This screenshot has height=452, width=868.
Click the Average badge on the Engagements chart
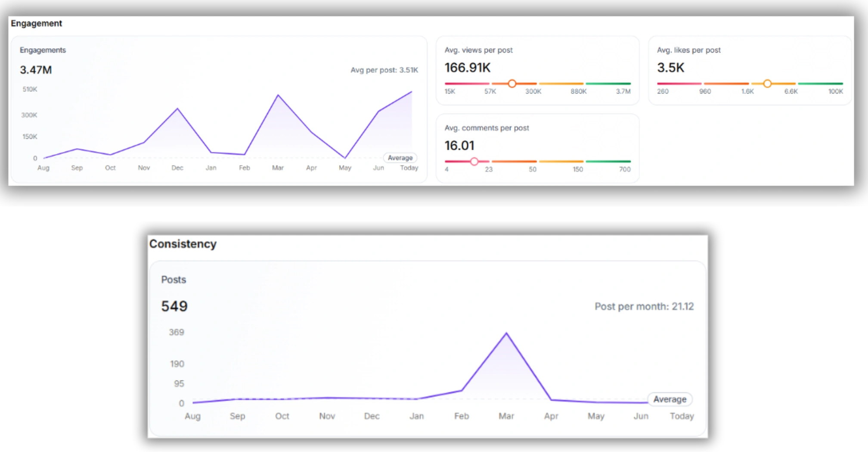[x=400, y=158]
